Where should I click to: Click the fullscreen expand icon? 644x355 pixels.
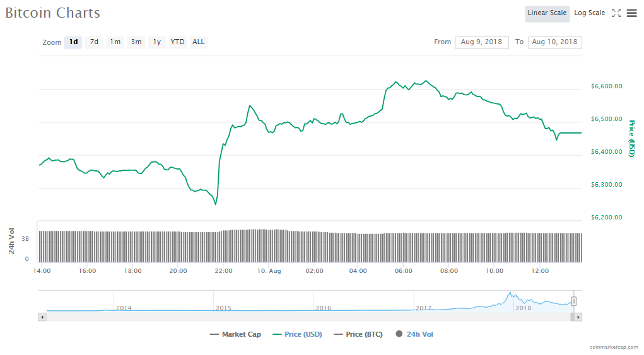coord(616,13)
